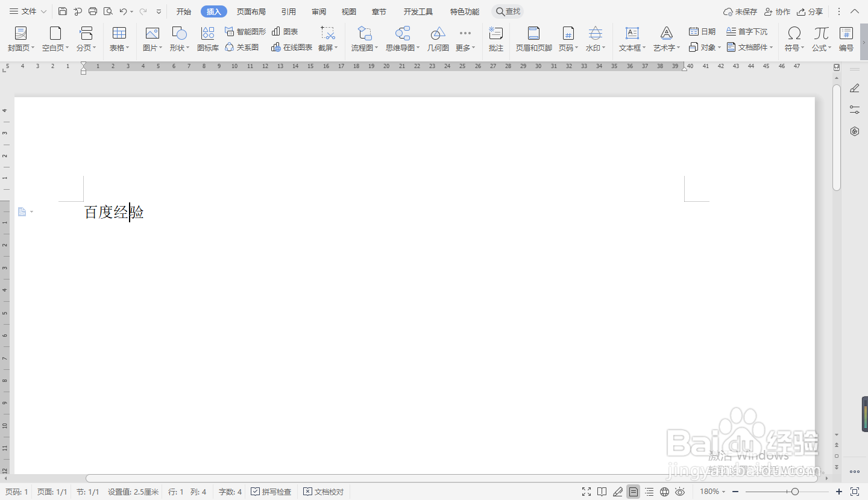Insert the date (日期)
This screenshot has width=868, height=500.
click(702, 31)
